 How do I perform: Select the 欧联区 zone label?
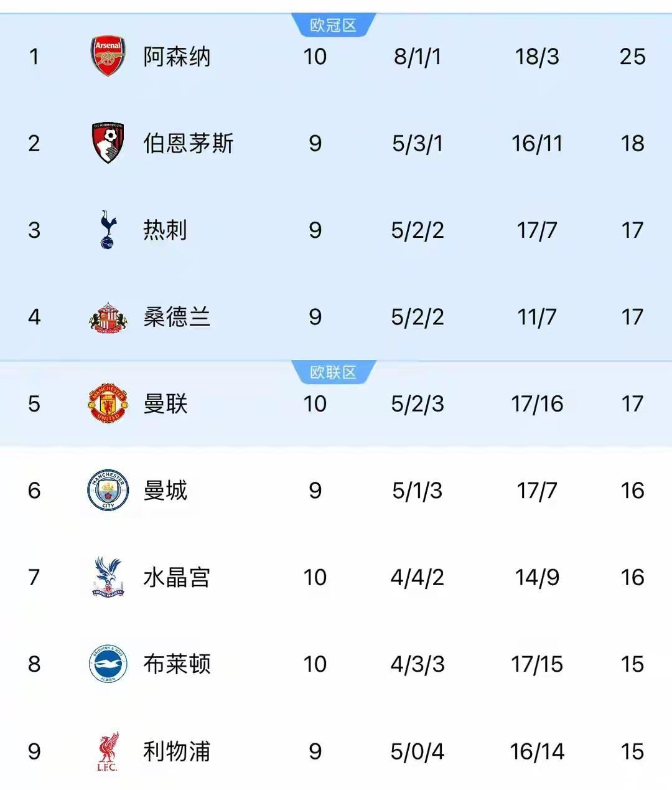[x=333, y=372]
